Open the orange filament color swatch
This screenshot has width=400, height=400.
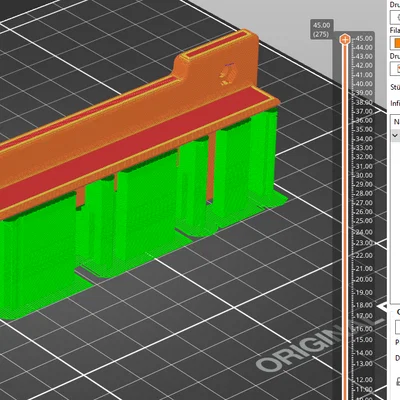click(x=396, y=43)
